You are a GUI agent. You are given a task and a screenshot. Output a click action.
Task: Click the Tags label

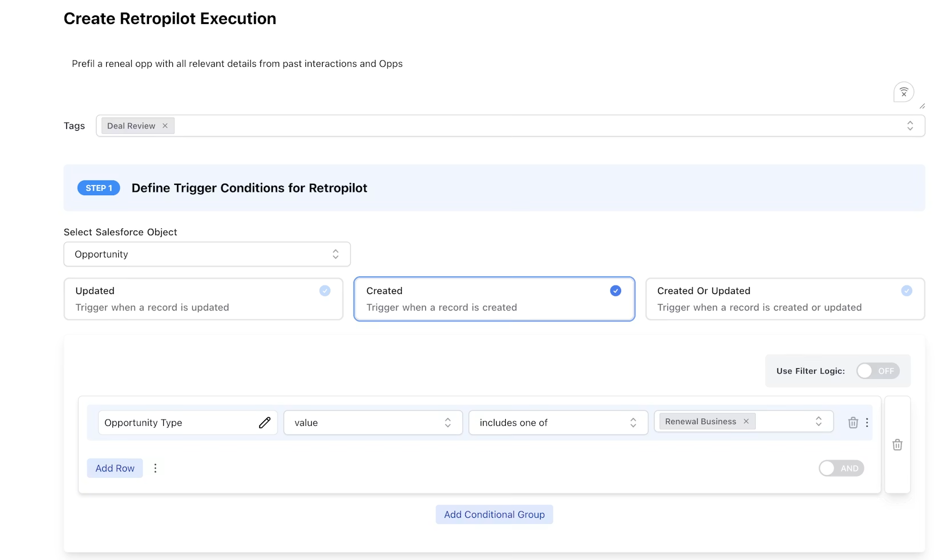tap(74, 126)
